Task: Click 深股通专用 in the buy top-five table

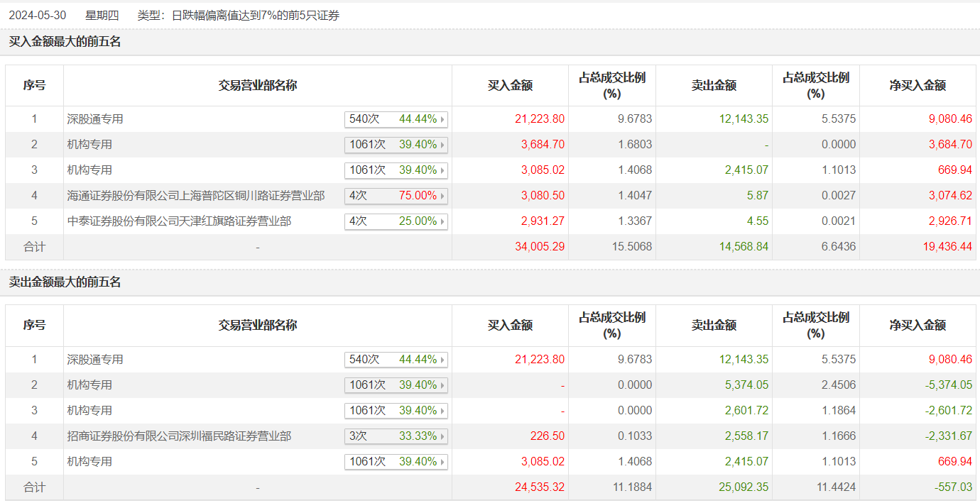Action: [x=95, y=119]
